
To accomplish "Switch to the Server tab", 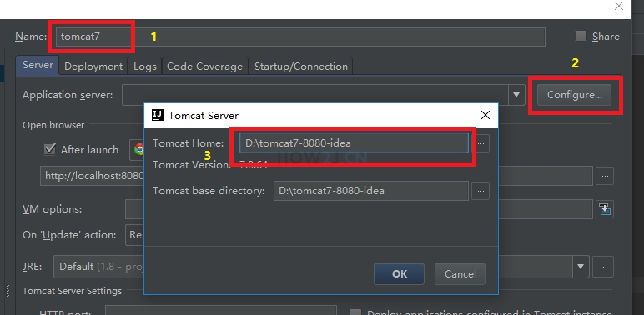I will click(x=38, y=66).
